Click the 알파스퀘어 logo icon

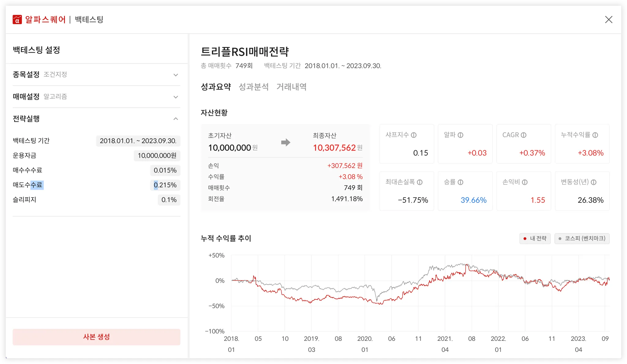[x=17, y=20]
